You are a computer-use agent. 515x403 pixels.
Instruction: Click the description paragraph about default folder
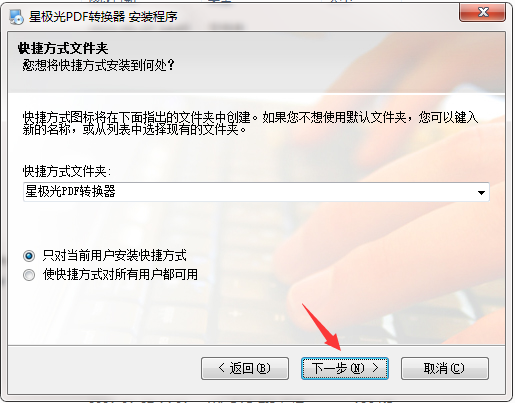pyautogui.click(x=251, y=123)
